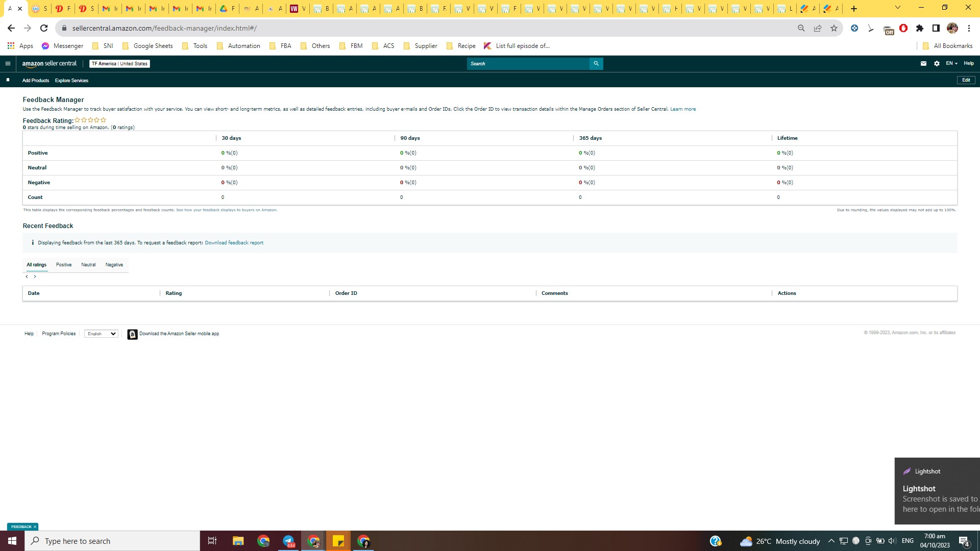Click the browser address bar URL

click(x=164, y=28)
